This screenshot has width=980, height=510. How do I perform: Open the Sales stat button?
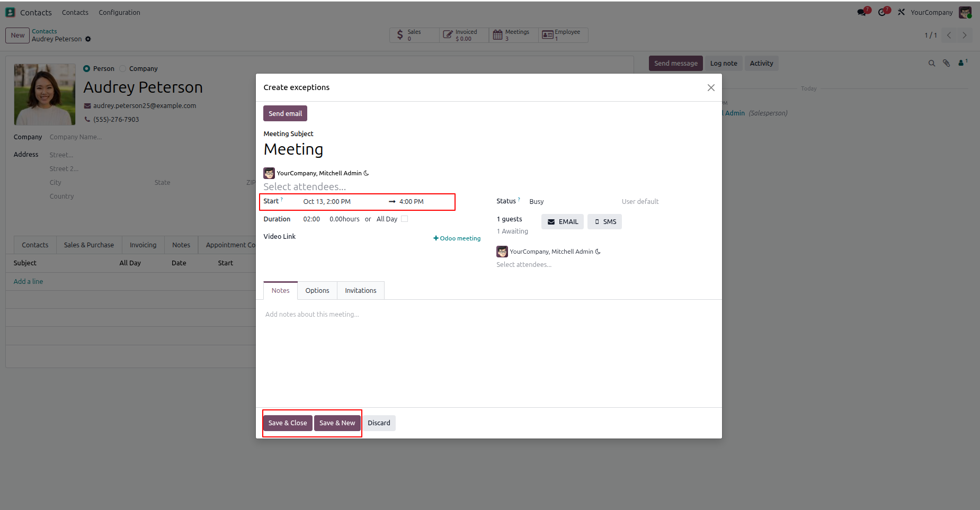[414, 35]
